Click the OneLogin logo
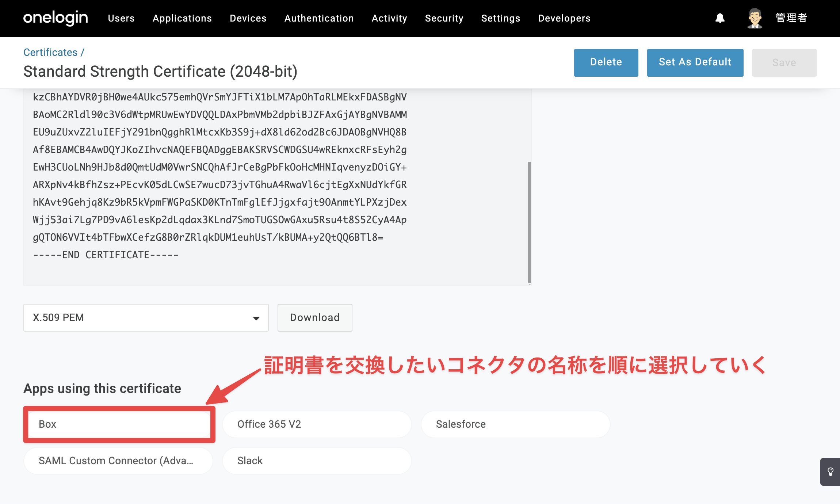Viewport: 840px width, 504px height. (56, 18)
